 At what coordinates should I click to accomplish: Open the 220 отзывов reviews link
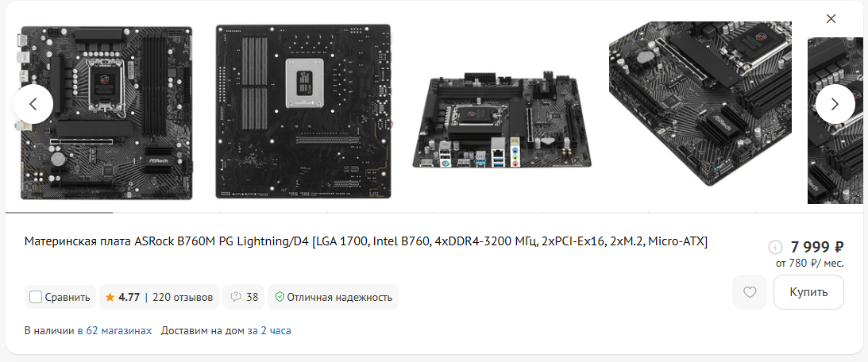click(183, 297)
